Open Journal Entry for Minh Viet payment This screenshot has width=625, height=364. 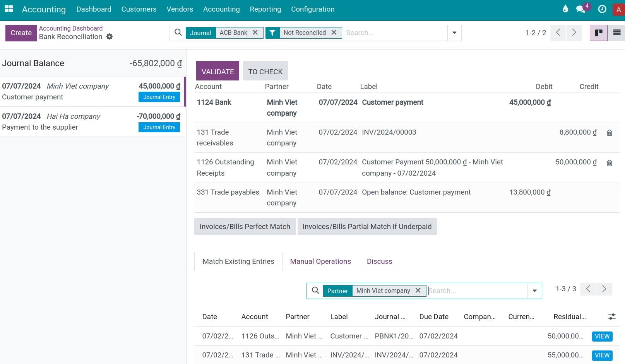click(159, 97)
